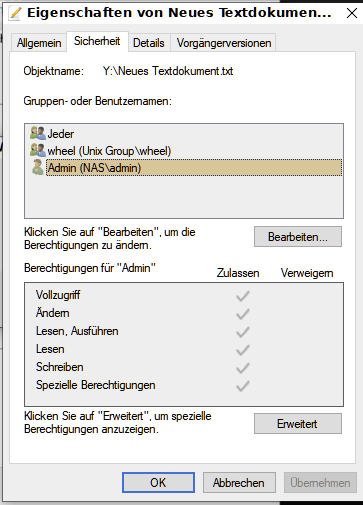Open the Details tab
This screenshot has width=363, height=505.
click(x=149, y=43)
